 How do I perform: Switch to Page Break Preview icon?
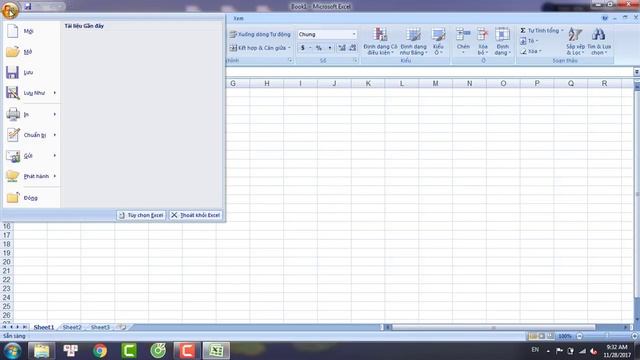pyautogui.click(x=551, y=336)
